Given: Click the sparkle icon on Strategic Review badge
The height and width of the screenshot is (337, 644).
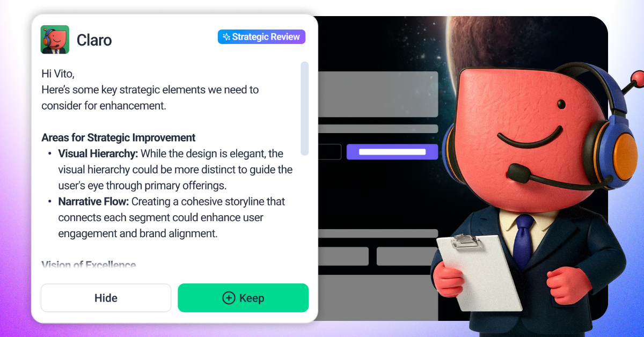Looking at the screenshot, I should click(x=226, y=37).
